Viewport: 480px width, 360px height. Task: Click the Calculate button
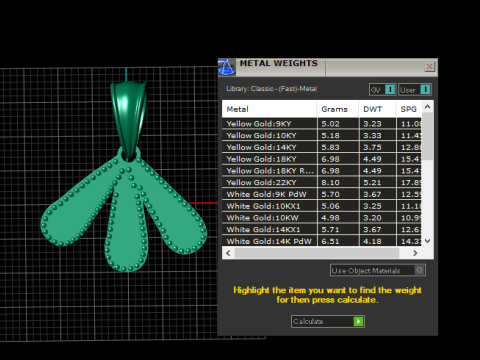tap(328, 321)
